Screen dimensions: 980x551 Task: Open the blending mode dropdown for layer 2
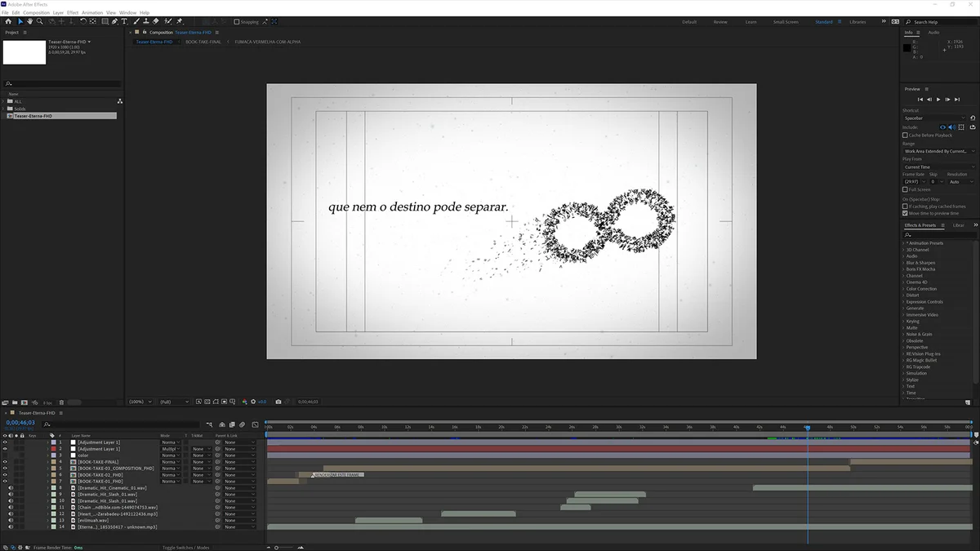(170, 449)
